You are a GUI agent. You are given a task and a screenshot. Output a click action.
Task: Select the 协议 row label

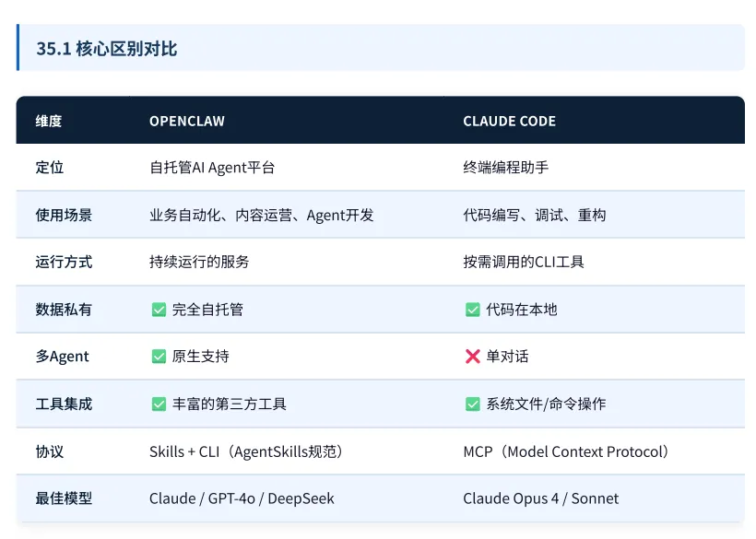click(x=49, y=451)
